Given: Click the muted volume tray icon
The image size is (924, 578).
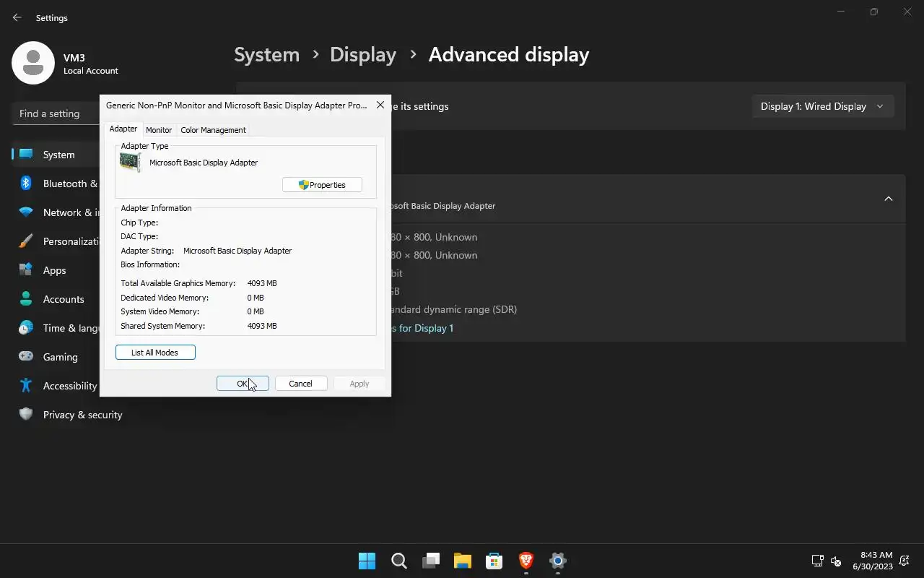Looking at the screenshot, I should 836,561.
